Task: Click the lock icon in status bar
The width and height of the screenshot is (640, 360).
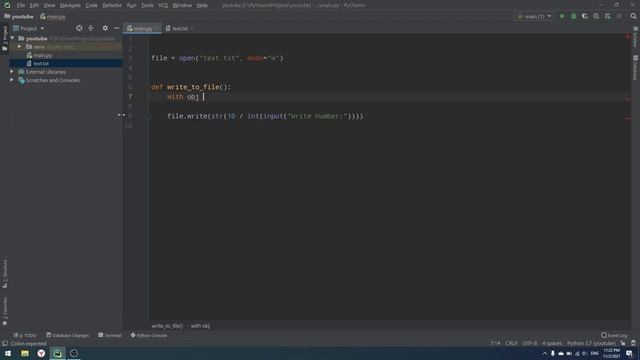Action: pos(623,343)
